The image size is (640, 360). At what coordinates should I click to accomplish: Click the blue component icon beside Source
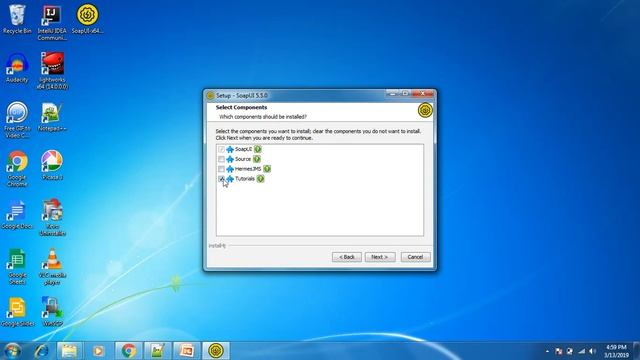(230, 159)
